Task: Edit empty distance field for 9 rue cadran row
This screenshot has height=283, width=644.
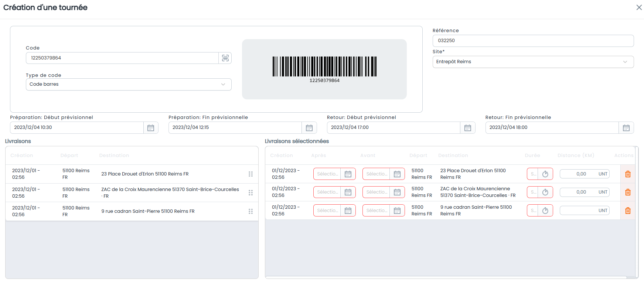Action: click(584, 211)
